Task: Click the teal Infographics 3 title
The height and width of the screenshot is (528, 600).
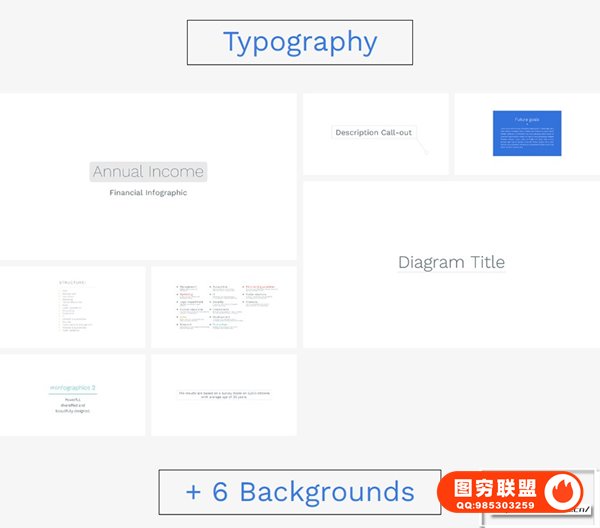Action: [x=72, y=387]
